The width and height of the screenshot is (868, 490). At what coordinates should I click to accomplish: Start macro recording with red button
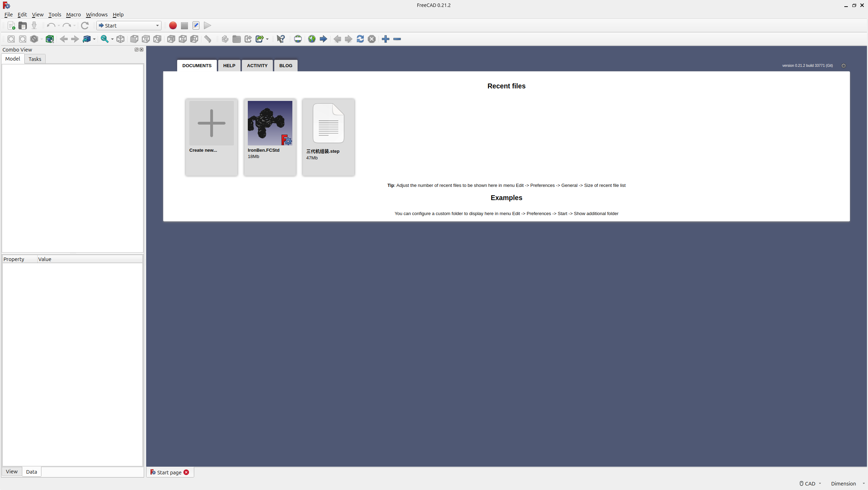(173, 25)
